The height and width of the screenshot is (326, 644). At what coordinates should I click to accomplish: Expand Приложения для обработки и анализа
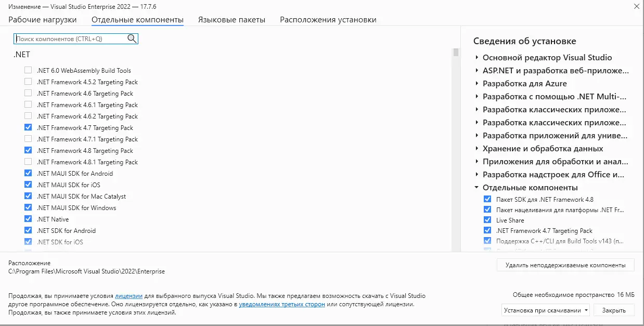(476, 162)
